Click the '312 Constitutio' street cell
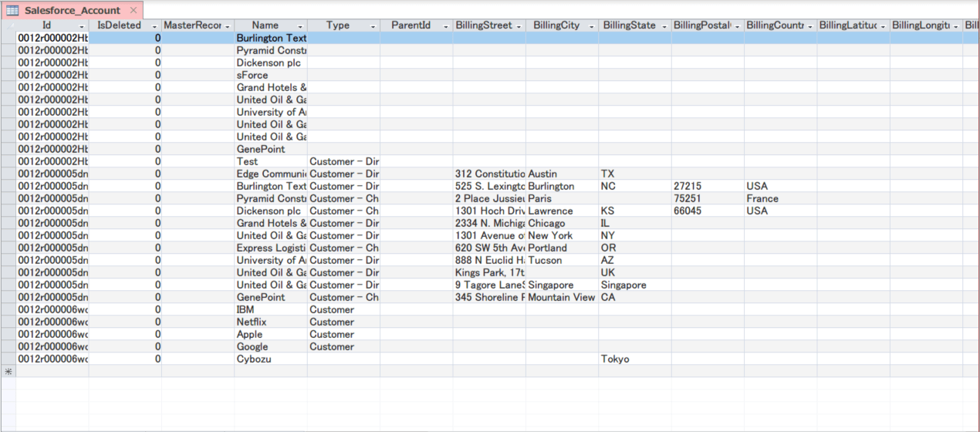Image resolution: width=980 pixels, height=432 pixels. coord(489,174)
